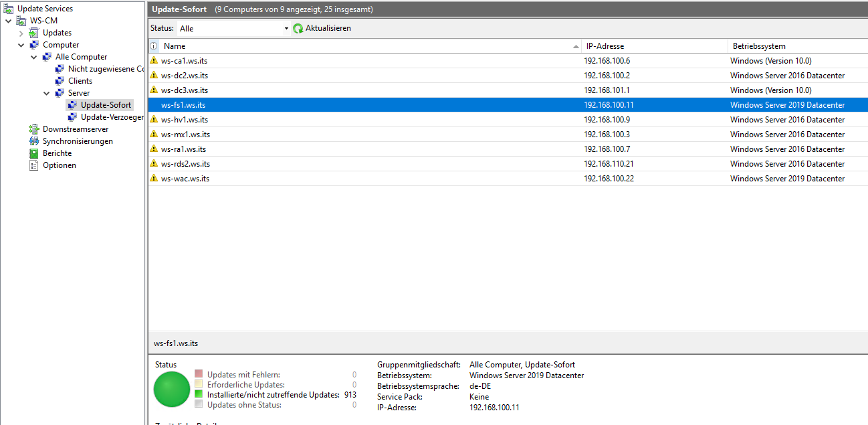Screen dimensions: 868x425
Task: Open Updates ohne Status count link
Action: pos(354,405)
